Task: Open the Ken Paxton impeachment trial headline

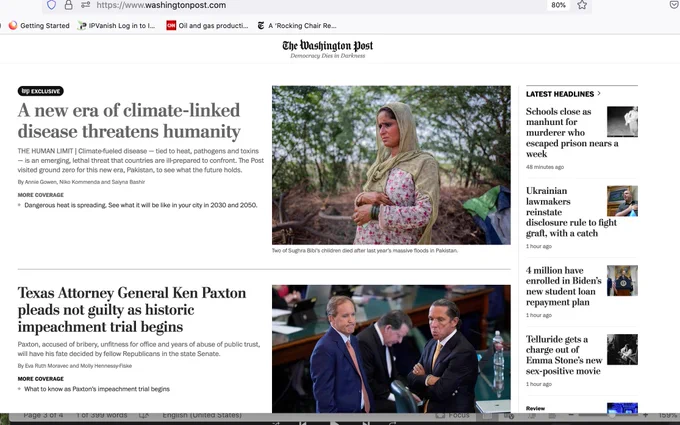Action: coord(132,310)
